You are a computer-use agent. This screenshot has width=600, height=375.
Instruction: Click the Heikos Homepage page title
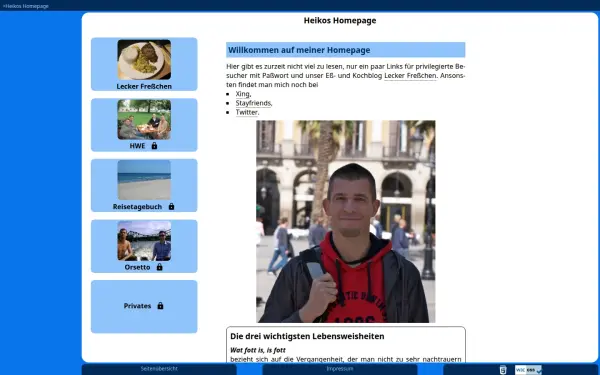(x=340, y=21)
